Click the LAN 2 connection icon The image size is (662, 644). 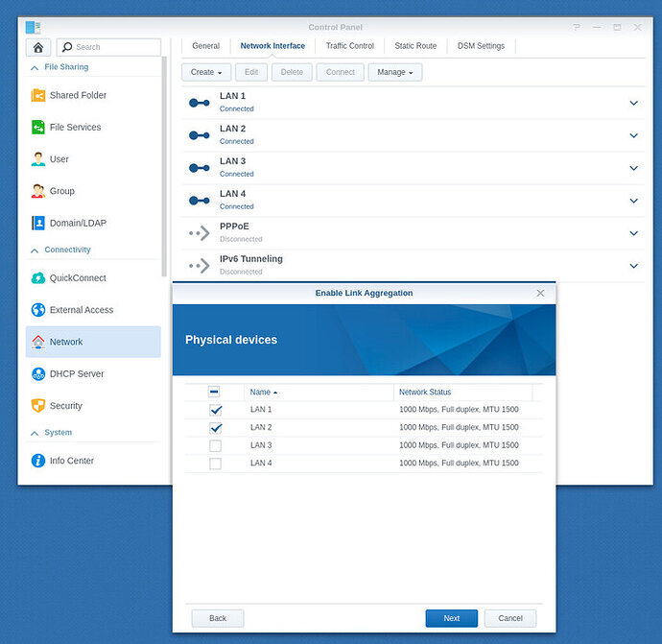coord(199,135)
